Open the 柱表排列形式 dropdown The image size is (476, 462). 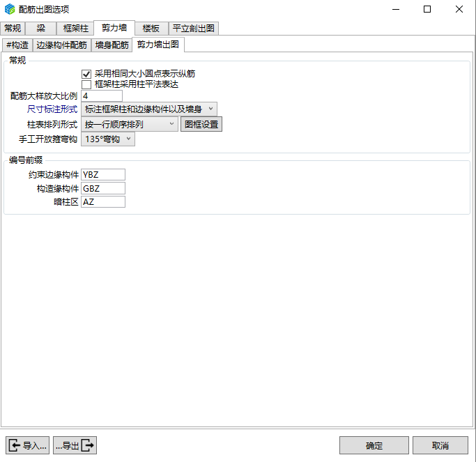[x=130, y=124]
